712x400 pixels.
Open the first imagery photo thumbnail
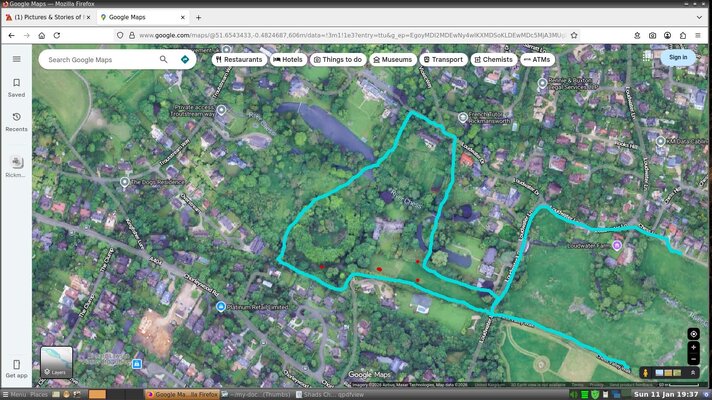point(659,373)
